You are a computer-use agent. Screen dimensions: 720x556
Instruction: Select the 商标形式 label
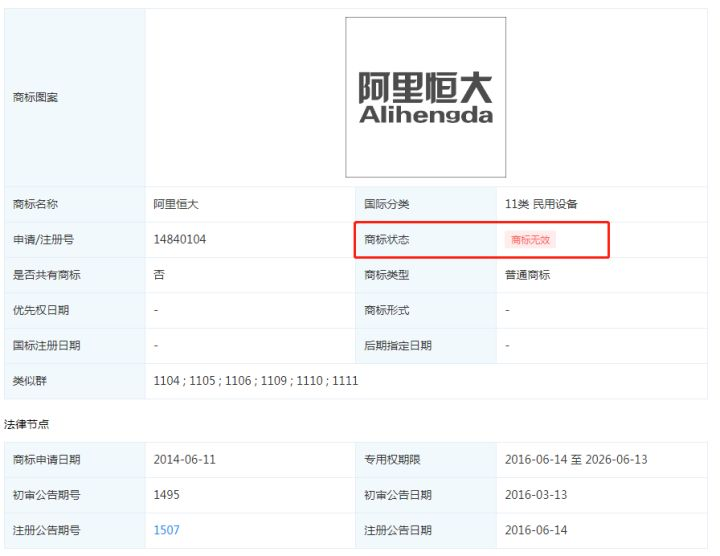[387, 310]
